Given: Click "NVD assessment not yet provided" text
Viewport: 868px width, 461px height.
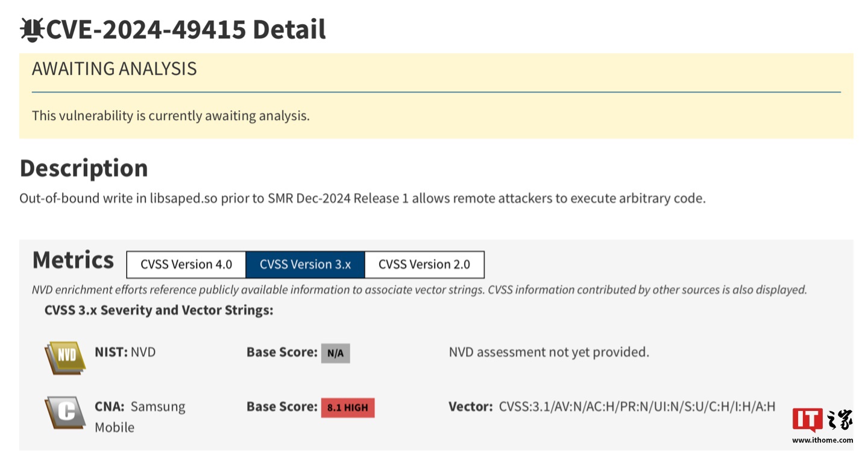Looking at the screenshot, I should click(x=549, y=352).
